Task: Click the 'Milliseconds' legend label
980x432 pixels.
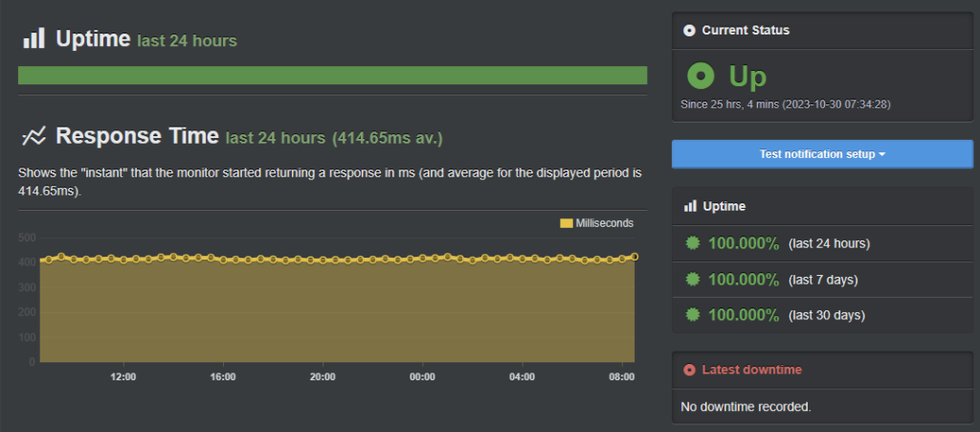Action: (x=605, y=223)
